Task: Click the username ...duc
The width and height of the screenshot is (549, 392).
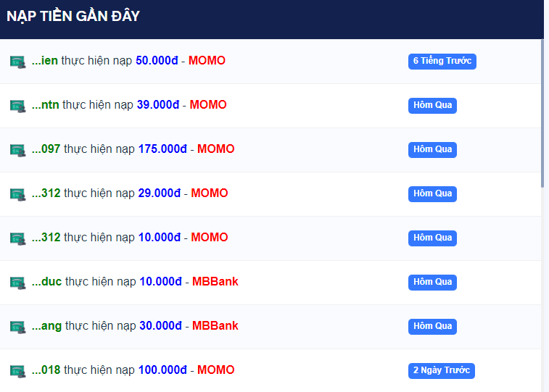Action: click(x=46, y=282)
